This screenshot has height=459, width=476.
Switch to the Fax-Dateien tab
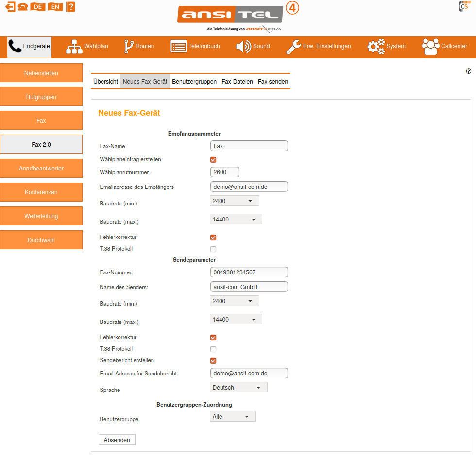pyautogui.click(x=237, y=82)
